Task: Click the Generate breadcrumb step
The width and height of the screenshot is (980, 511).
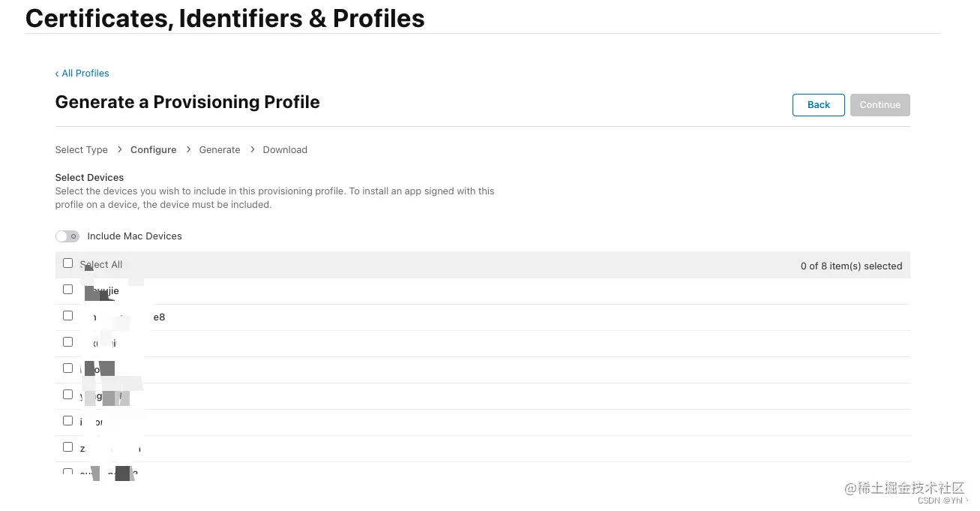Action: click(220, 150)
